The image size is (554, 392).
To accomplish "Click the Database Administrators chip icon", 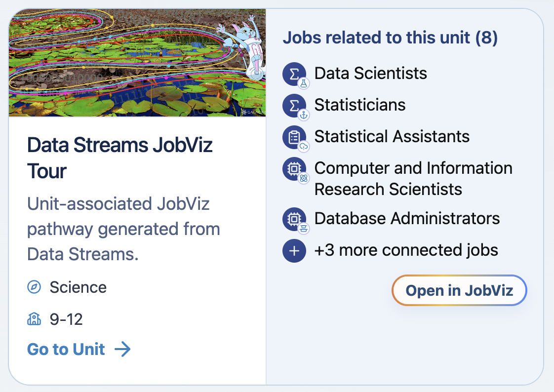I will click(294, 219).
